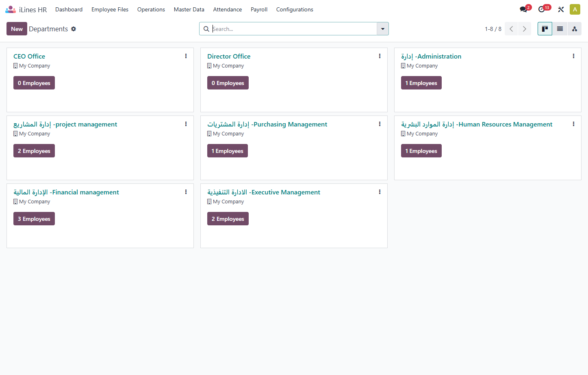View 2 Employees in project management card
Image resolution: width=588 pixels, height=375 pixels.
(x=34, y=151)
